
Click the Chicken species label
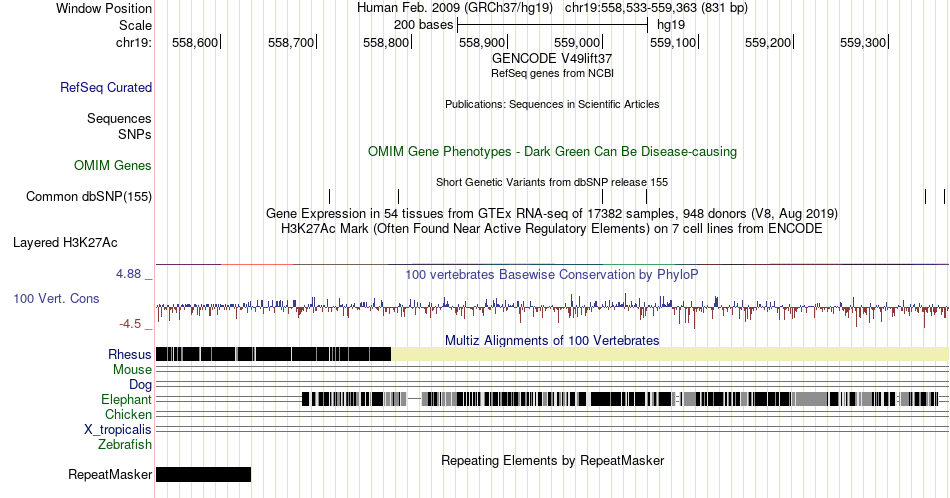click(x=128, y=414)
